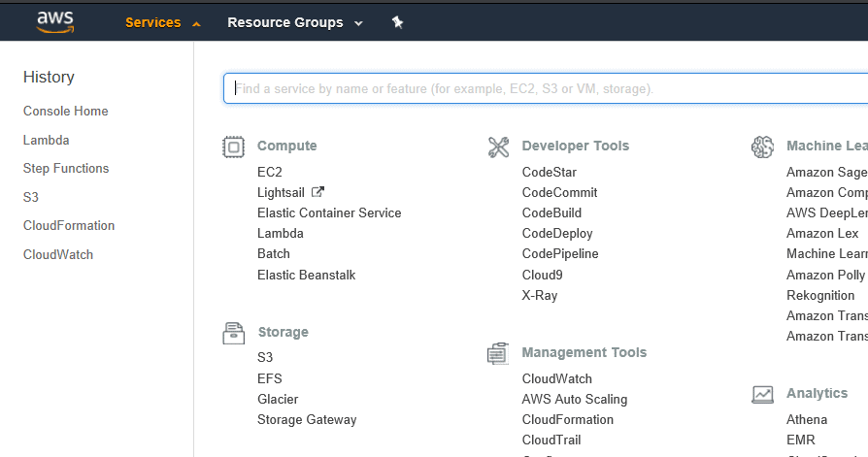Click the Machine Learning brain icon
Viewport: 868px width, 457px height.
pyautogui.click(x=762, y=147)
